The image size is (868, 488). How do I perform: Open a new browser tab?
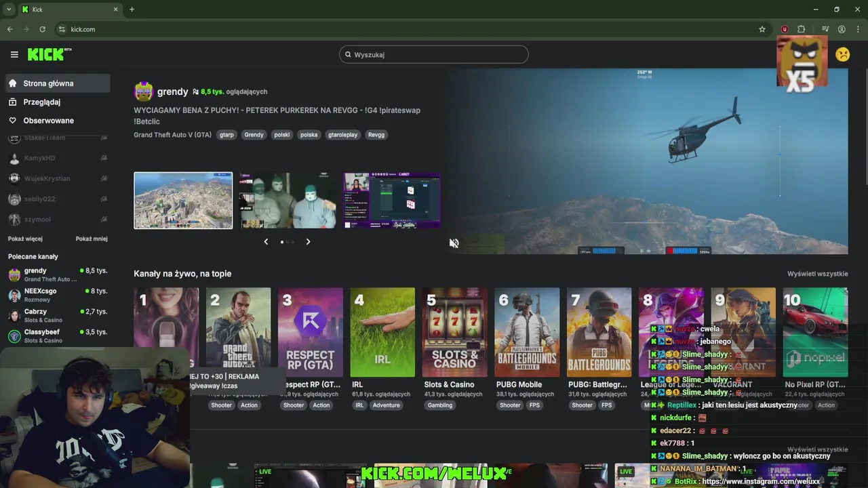[132, 9]
